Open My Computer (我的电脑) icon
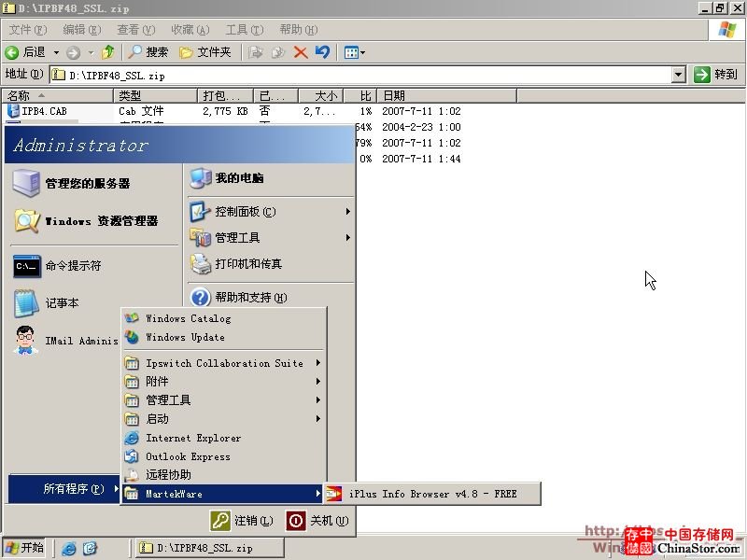This screenshot has height=560, width=747. [x=200, y=178]
